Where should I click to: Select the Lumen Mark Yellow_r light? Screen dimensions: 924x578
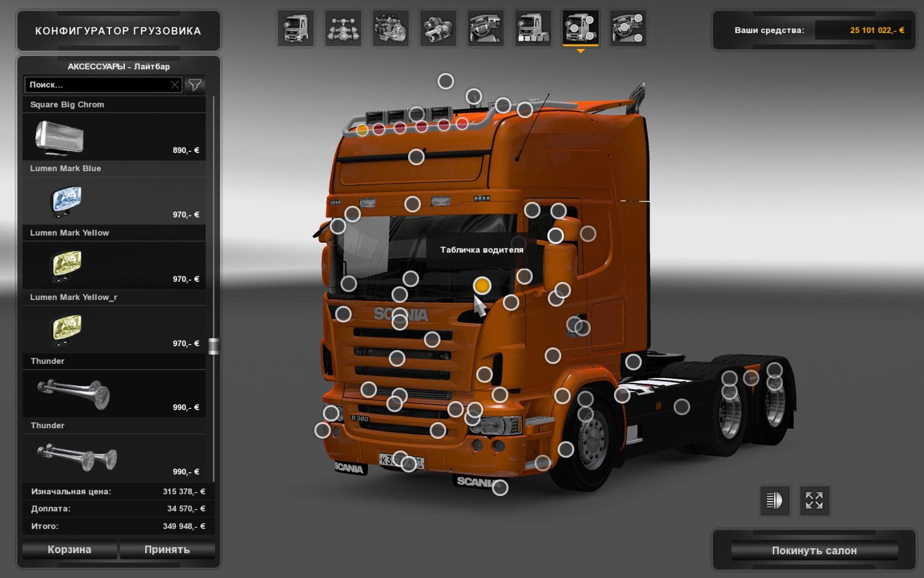(x=114, y=329)
